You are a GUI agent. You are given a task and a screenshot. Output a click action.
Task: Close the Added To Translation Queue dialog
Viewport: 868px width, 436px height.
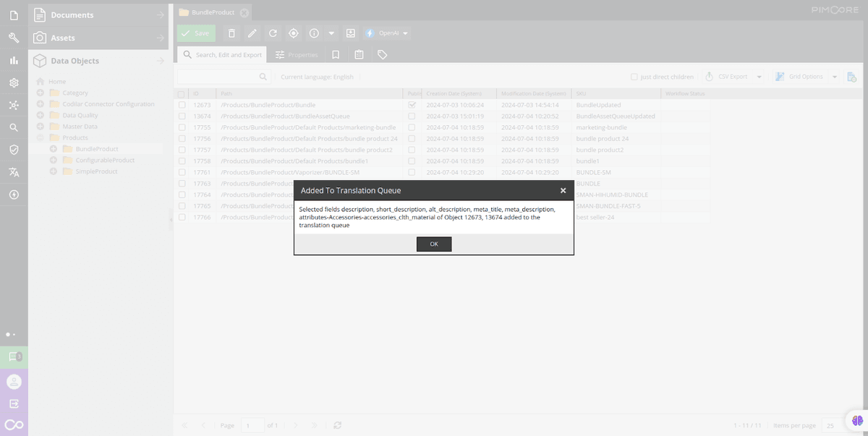(563, 190)
